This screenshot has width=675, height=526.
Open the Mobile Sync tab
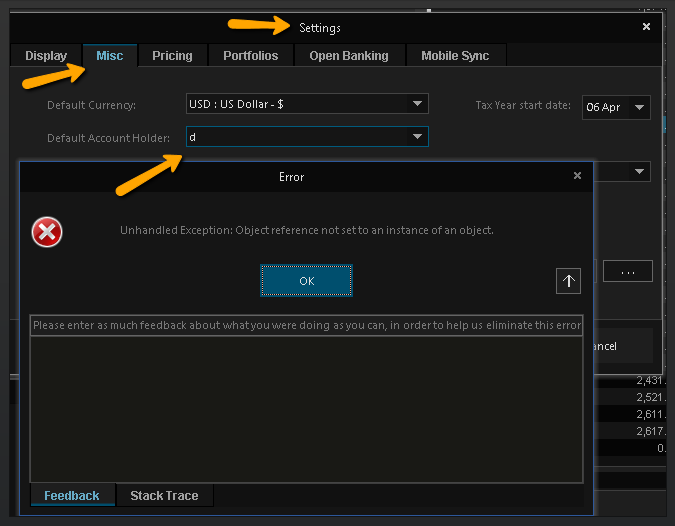455,56
